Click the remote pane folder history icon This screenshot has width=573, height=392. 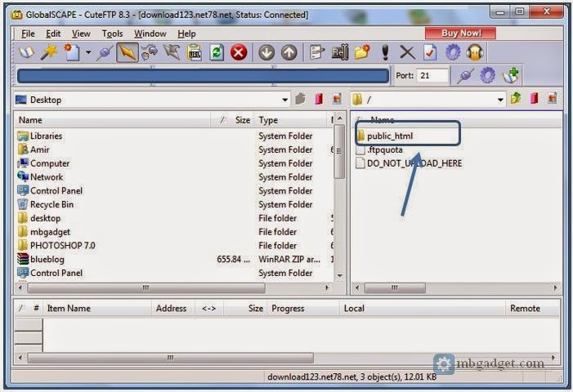point(553,99)
